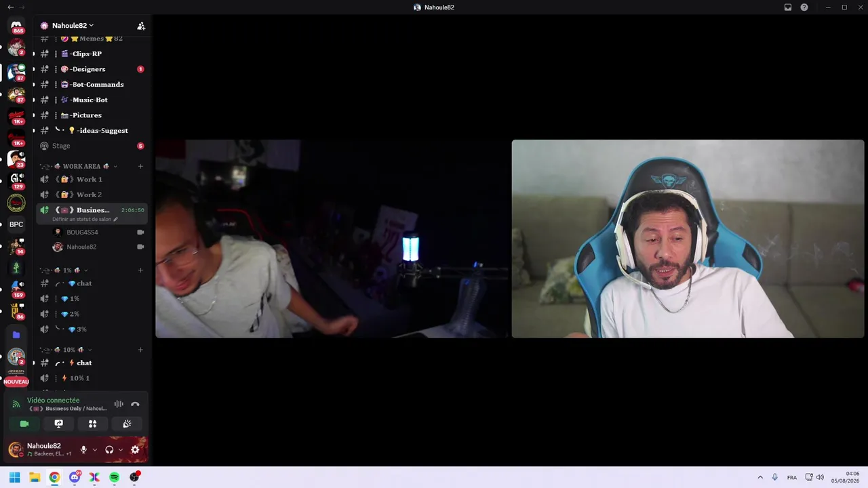Disconnect from voice with the hang-up icon
This screenshot has height=488, width=868.
pos(135,404)
